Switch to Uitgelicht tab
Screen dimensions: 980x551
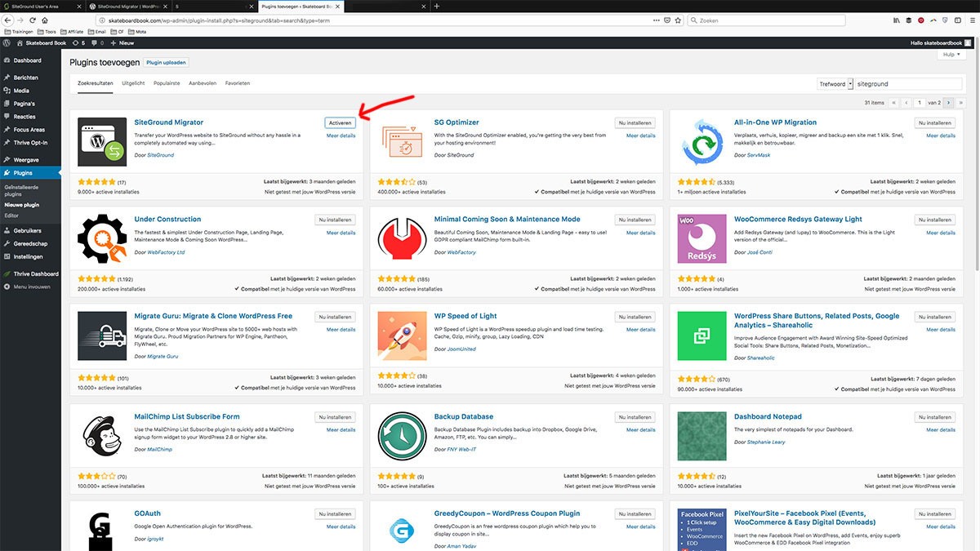point(133,83)
